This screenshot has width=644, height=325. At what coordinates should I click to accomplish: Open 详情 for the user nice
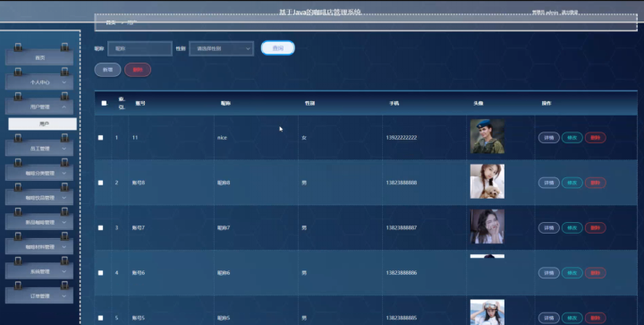(x=548, y=138)
